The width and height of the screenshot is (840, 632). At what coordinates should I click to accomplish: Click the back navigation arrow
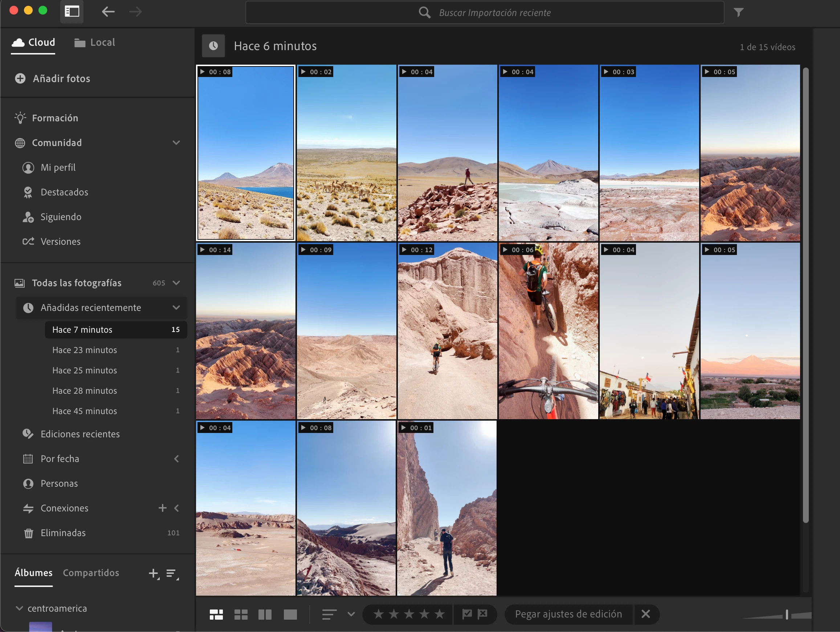[x=108, y=12]
